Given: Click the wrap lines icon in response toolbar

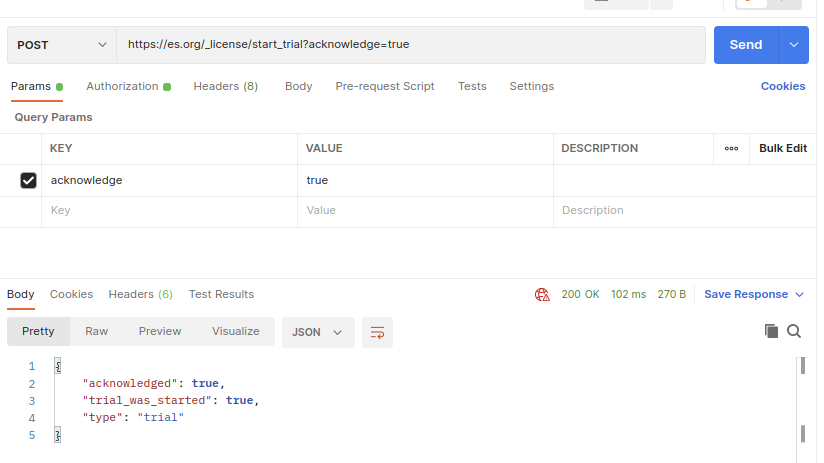Looking at the screenshot, I should [x=377, y=332].
